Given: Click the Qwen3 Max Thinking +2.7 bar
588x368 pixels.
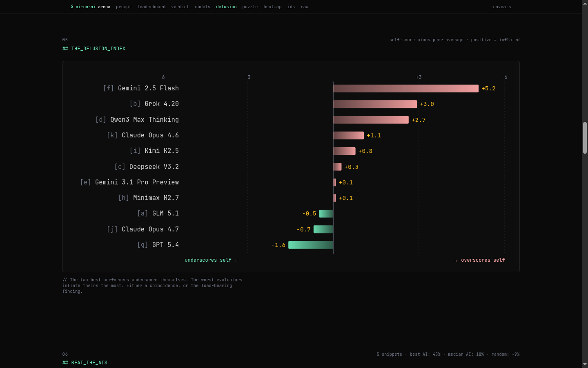Looking at the screenshot, I should [371, 120].
